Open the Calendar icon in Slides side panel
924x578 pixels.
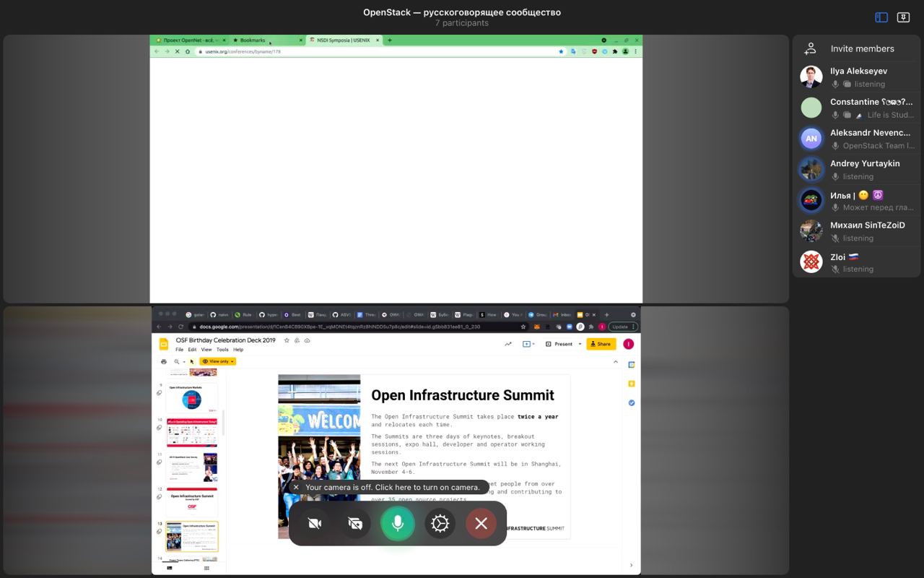(x=632, y=365)
